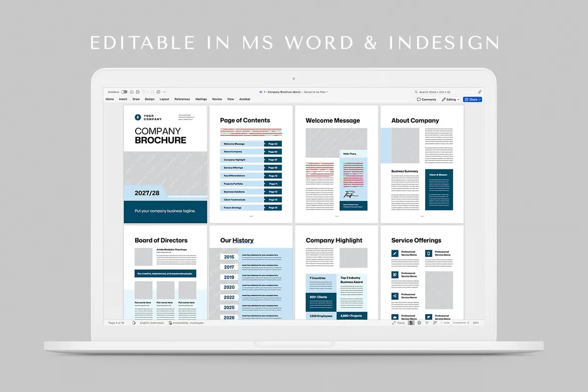
Task: Click the 'Our History' heading
Action: [x=237, y=240]
